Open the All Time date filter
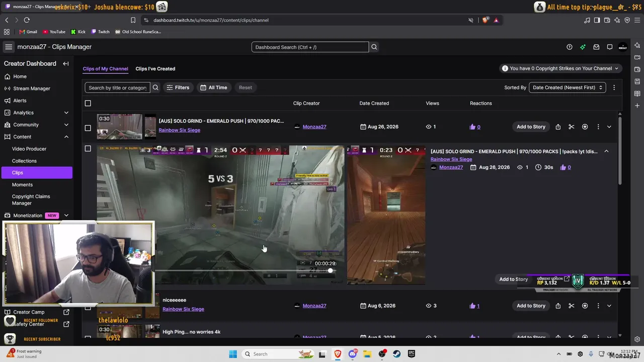This screenshot has height=362, width=644. 214,87
